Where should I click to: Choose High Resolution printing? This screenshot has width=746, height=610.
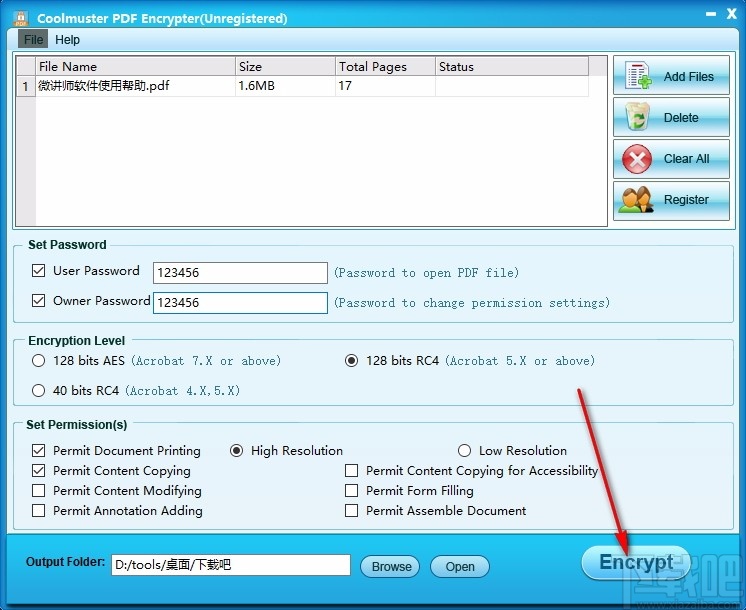tap(236, 450)
